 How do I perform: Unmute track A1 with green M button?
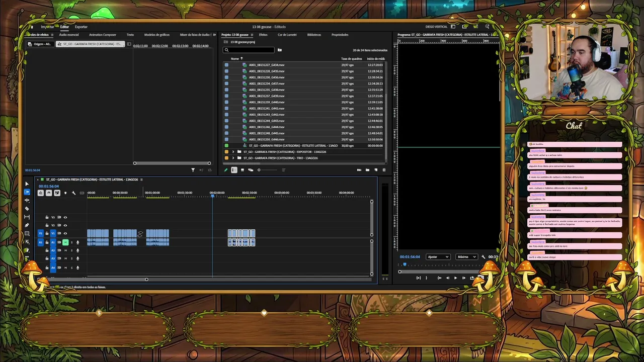(x=65, y=242)
